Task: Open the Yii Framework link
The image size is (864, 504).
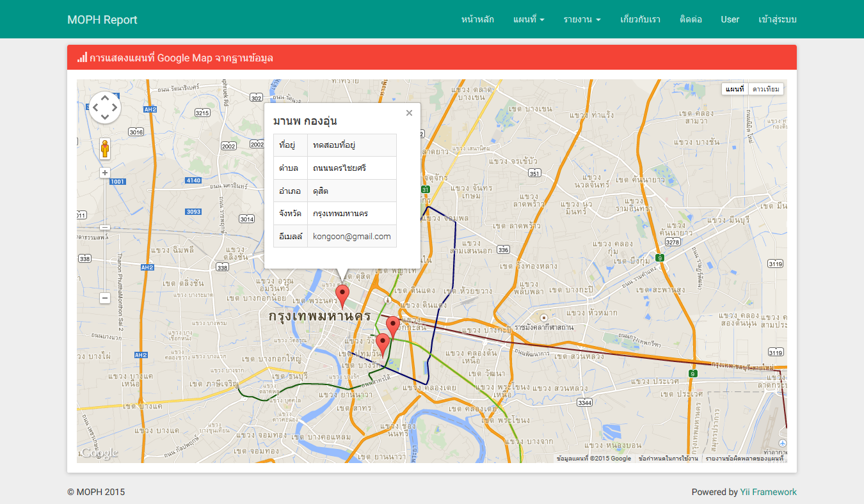Action: coord(769,492)
